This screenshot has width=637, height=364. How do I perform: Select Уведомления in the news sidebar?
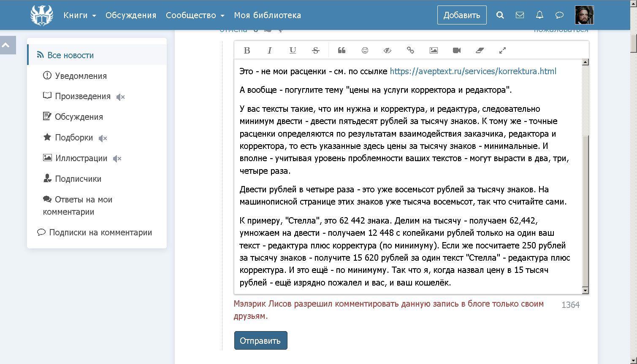pyautogui.click(x=81, y=76)
